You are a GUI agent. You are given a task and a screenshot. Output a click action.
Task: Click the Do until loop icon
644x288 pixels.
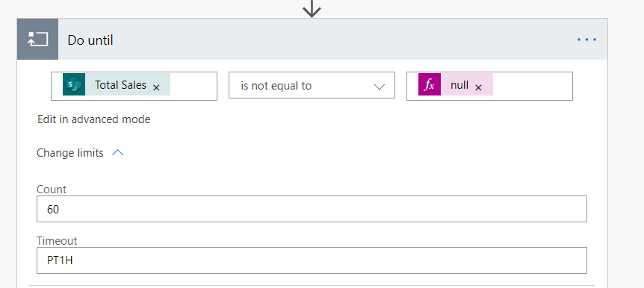tap(38, 40)
